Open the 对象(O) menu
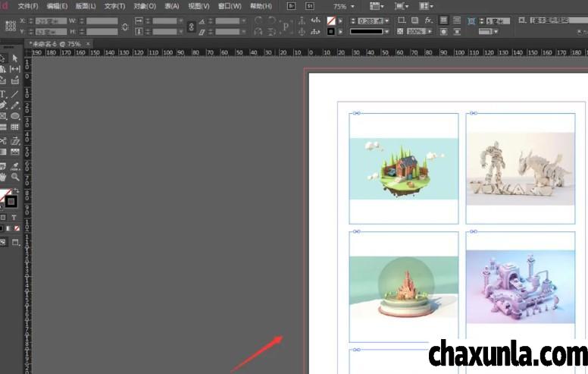The width and height of the screenshot is (588, 374). (x=145, y=6)
